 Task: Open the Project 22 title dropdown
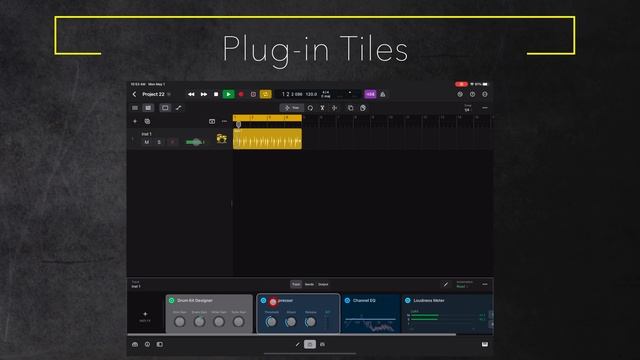tap(156, 94)
